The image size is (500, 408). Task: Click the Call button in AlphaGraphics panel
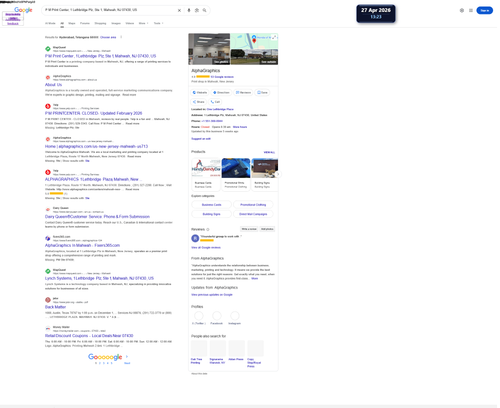click(x=215, y=102)
